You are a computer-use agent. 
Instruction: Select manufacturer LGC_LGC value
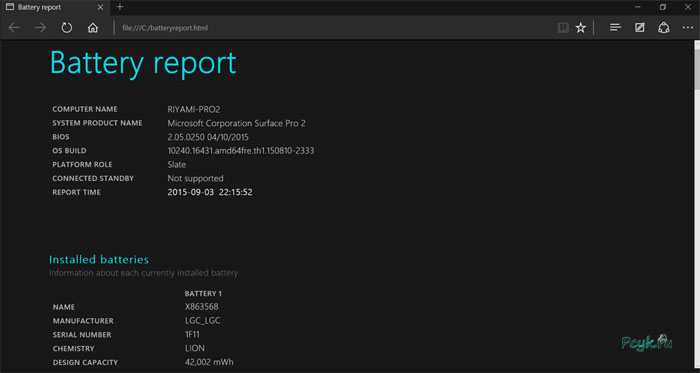(x=203, y=321)
